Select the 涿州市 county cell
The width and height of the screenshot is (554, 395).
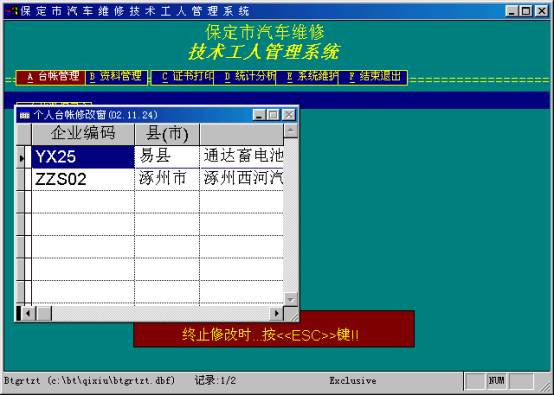pyautogui.click(x=167, y=179)
